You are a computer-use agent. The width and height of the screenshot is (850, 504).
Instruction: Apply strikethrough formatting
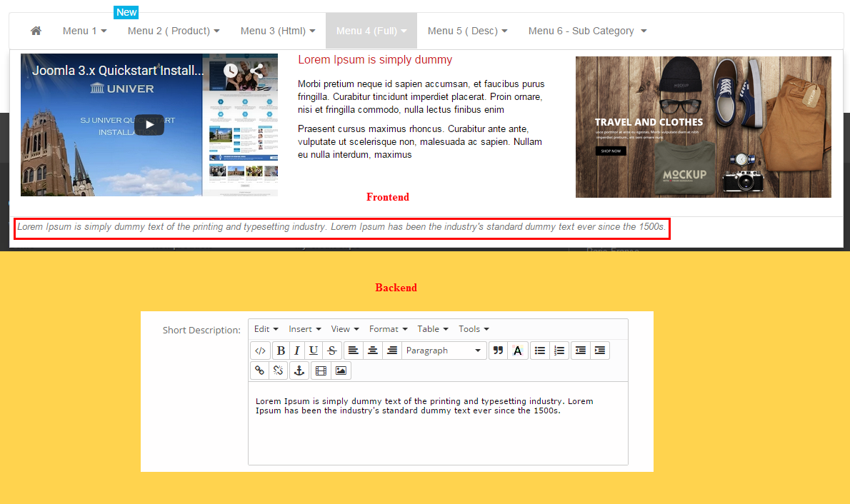click(331, 351)
